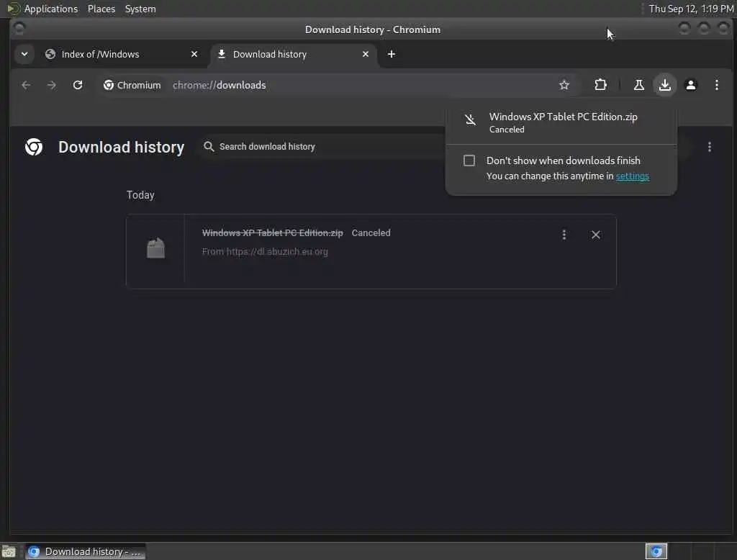Check Don't show when downloads finish
Screen dimensions: 737x560
(x=469, y=161)
